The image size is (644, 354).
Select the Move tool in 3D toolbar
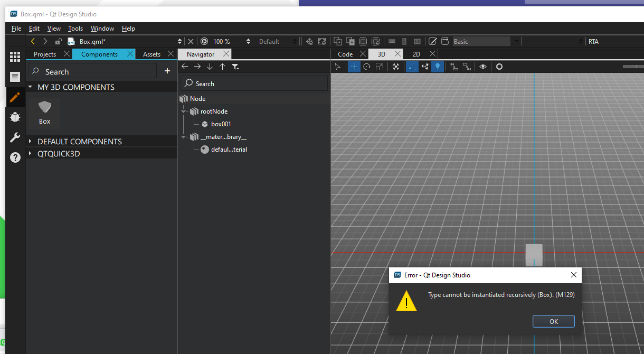point(354,67)
